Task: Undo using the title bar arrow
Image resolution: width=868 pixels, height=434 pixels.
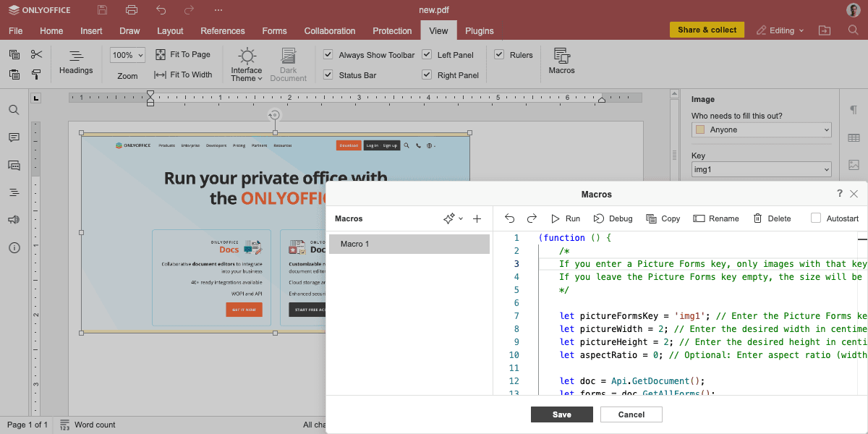Action: 161,10
